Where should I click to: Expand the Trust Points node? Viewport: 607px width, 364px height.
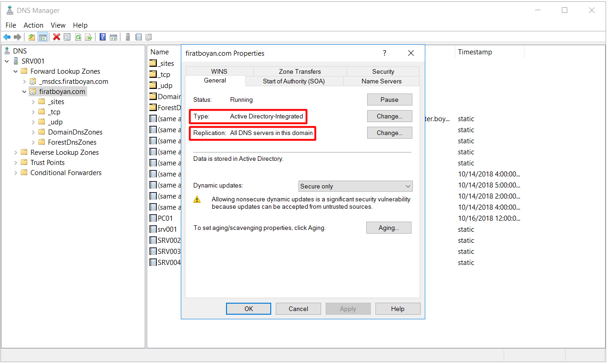[x=16, y=163]
